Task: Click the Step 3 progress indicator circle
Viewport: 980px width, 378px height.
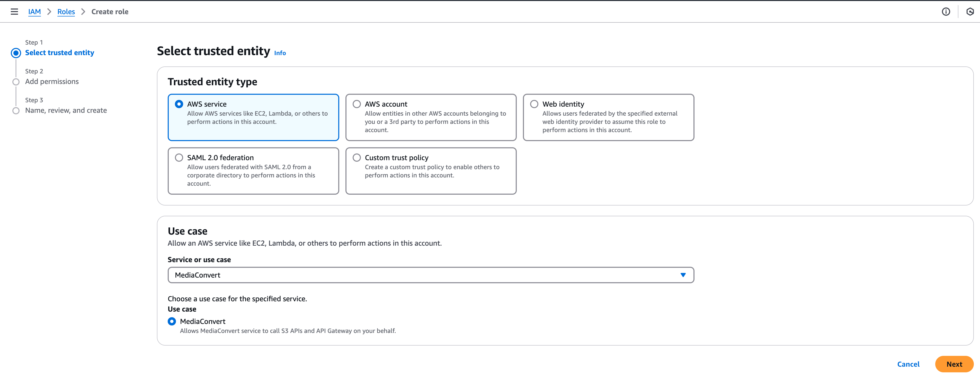Action: click(16, 111)
